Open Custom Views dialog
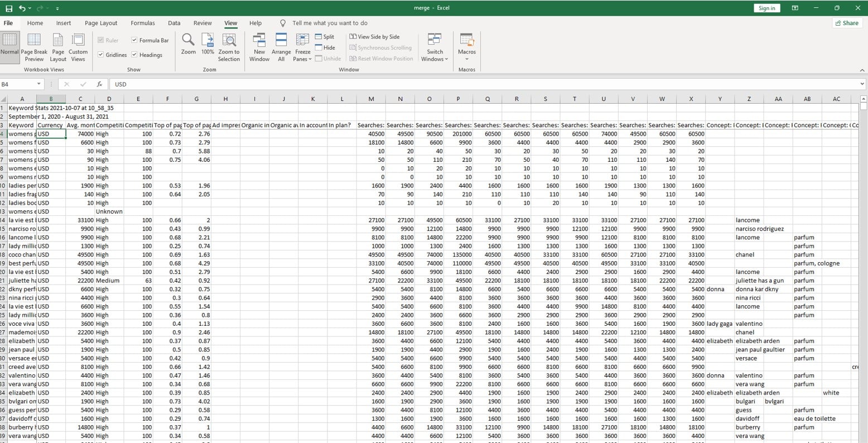Screen dimensions: 868x443 tap(78, 47)
